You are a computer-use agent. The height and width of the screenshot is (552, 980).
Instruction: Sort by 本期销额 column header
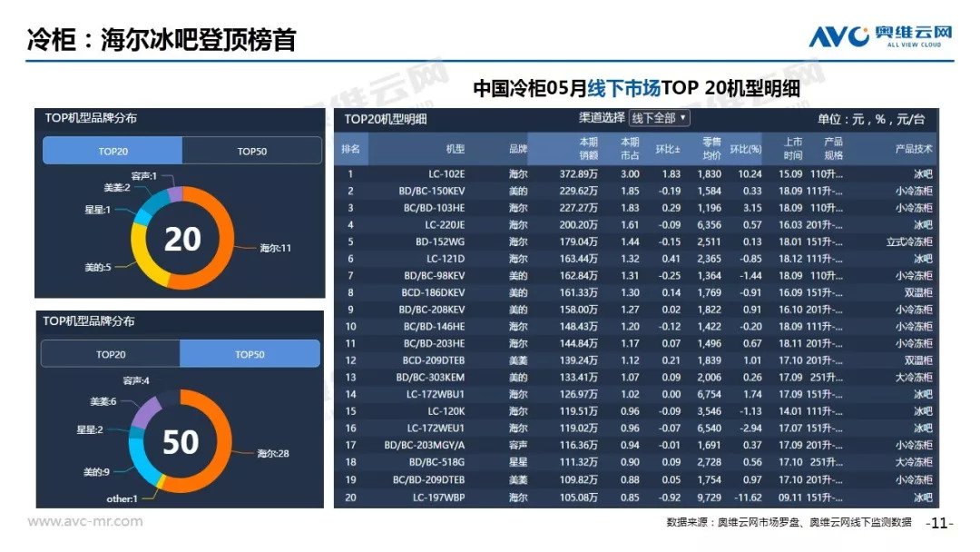pos(588,149)
